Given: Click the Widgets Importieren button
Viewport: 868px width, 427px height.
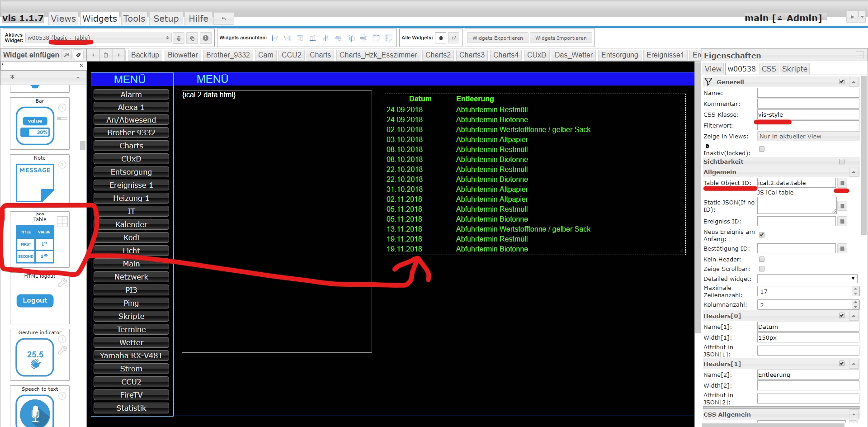Looking at the screenshot, I should click(x=561, y=38).
